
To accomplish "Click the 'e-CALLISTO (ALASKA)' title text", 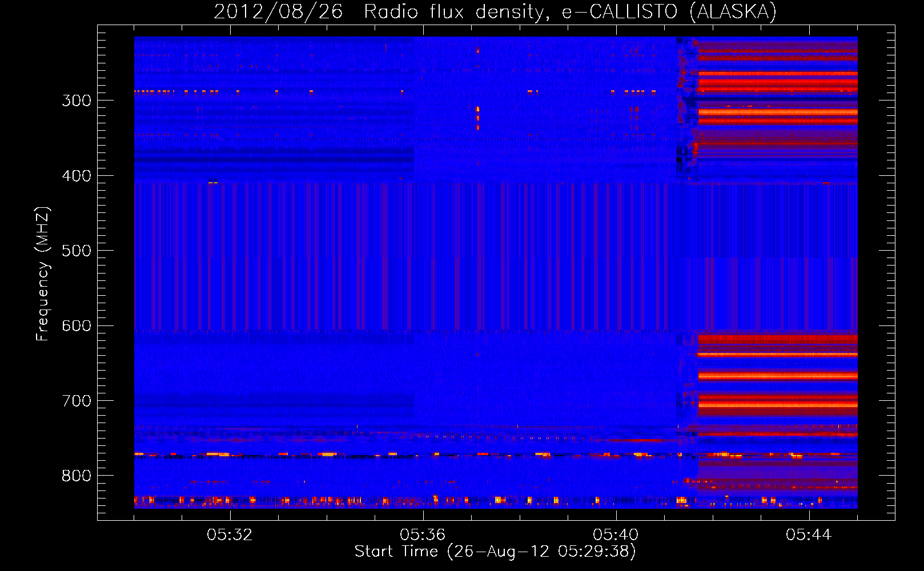I will click(669, 11).
